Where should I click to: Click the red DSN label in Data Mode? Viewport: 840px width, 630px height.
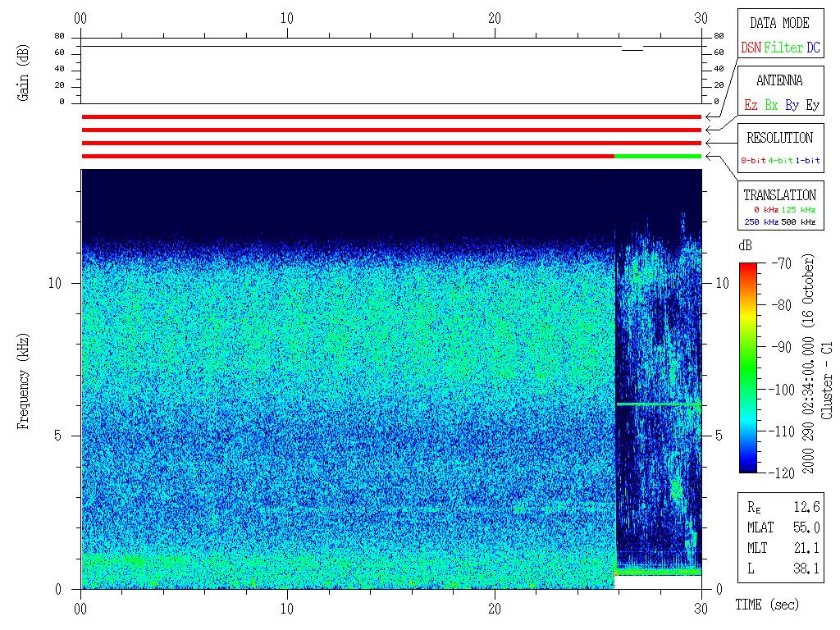pyautogui.click(x=751, y=48)
